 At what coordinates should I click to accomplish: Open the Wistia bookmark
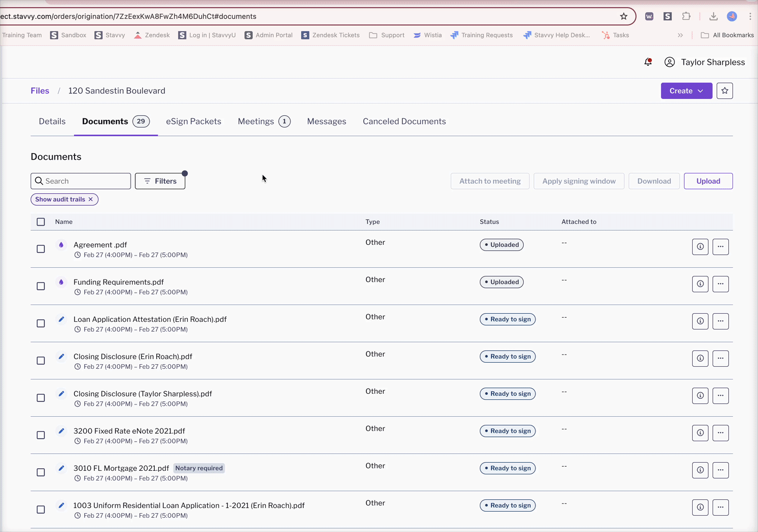[428, 35]
